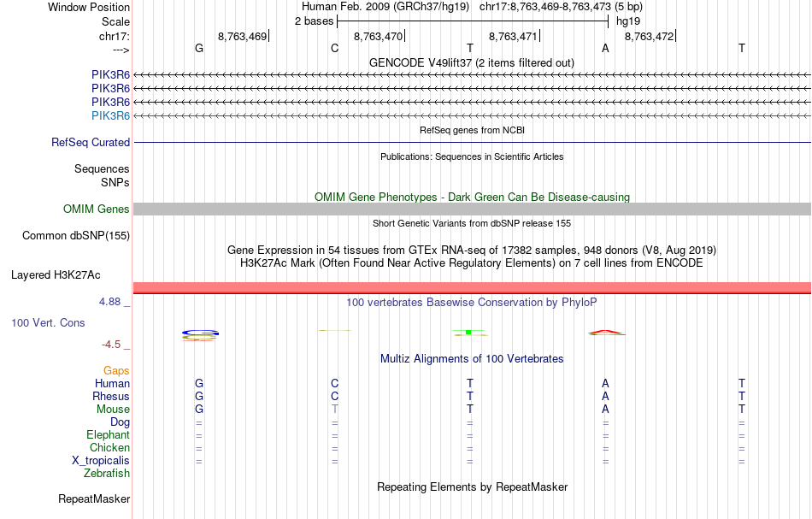
Task: Click the hg19 scale bar label
Action: [628, 21]
